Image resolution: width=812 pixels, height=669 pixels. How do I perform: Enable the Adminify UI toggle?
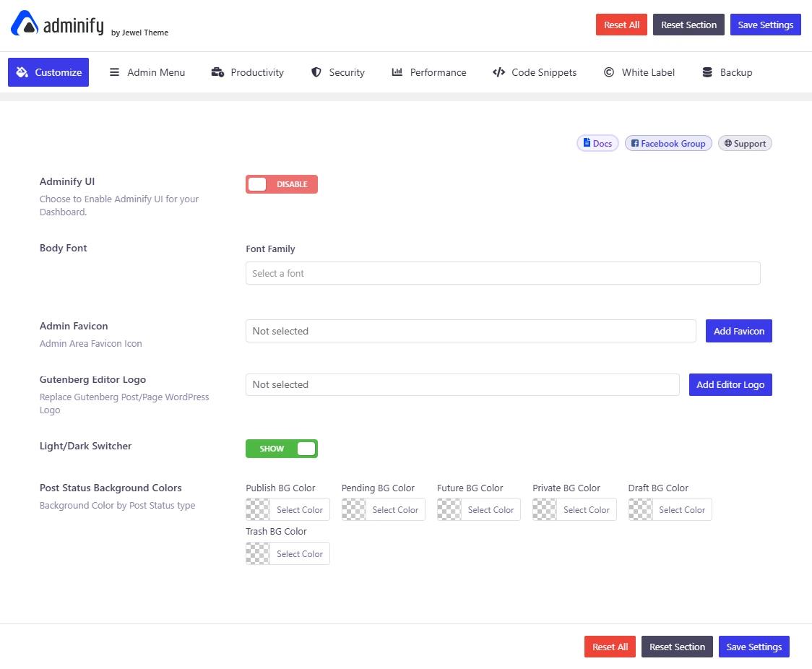tap(281, 184)
